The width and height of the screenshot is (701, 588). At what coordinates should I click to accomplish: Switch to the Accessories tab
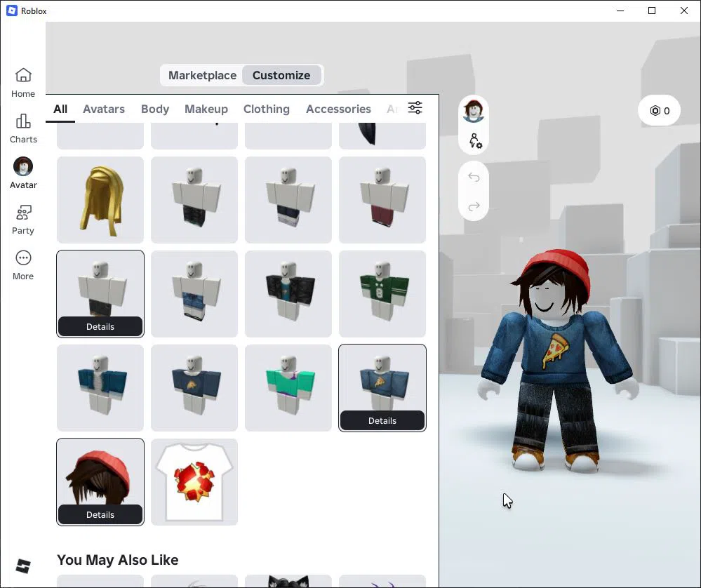[338, 109]
